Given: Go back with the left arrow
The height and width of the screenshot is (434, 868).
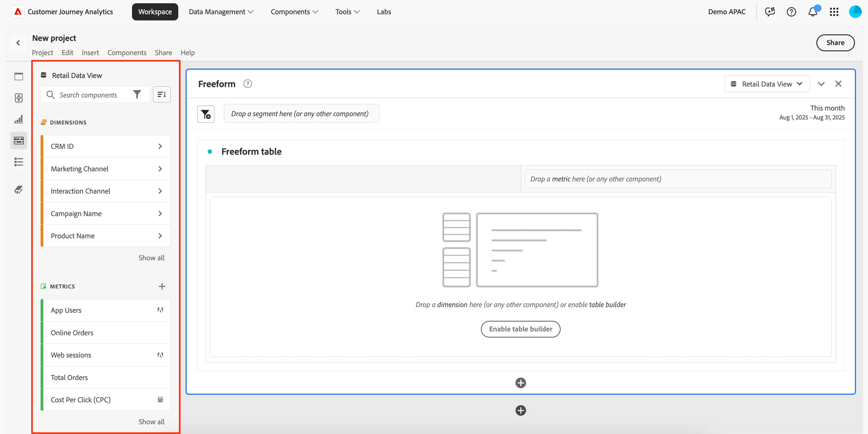Looking at the screenshot, I should tap(18, 43).
